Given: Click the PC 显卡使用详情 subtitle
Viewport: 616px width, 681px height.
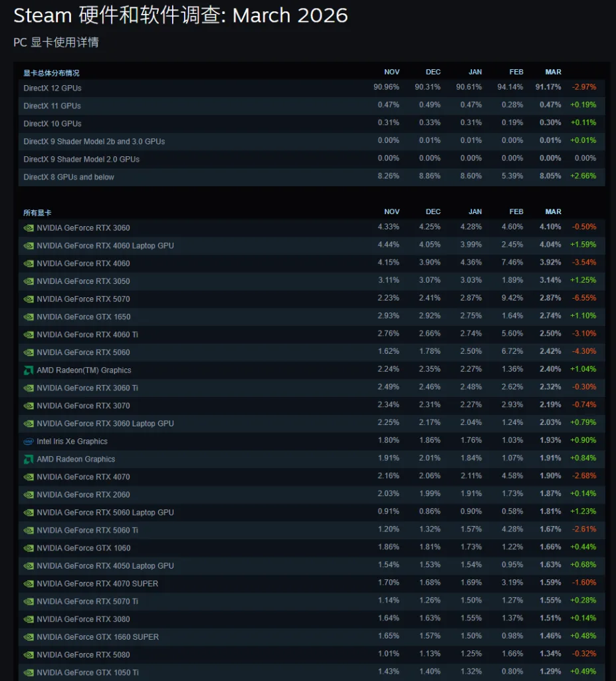Looking at the screenshot, I should click(56, 43).
